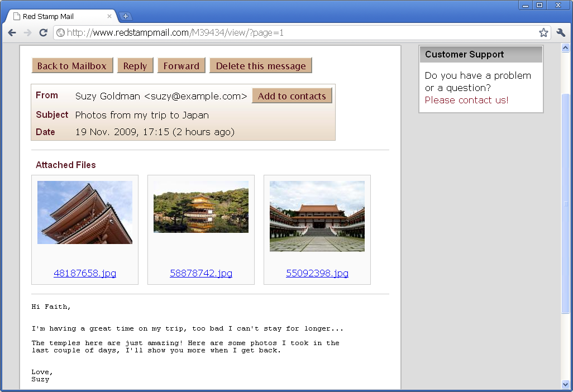Screen dimensions: 573x392
Task: Click the Please contact us link
Action: [466, 100]
